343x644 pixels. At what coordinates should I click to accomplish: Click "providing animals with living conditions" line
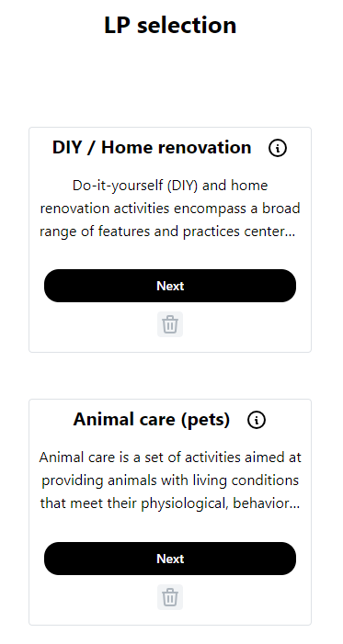[x=170, y=480]
